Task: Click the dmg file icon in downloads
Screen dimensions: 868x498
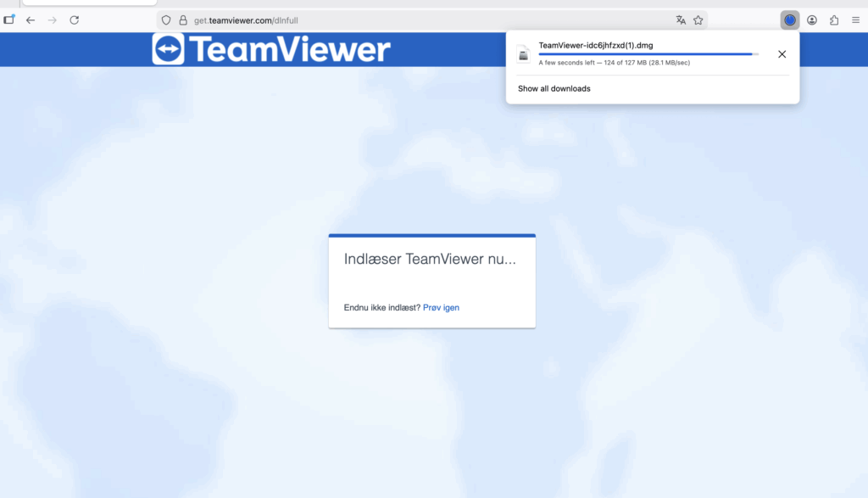Action: [524, 54]
